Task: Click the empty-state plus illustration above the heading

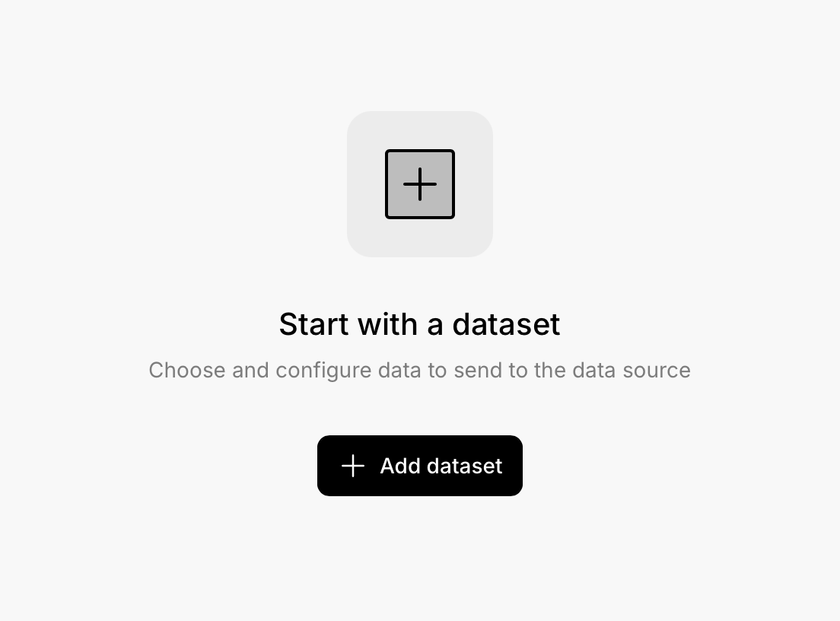Action: tap(419, 184)
